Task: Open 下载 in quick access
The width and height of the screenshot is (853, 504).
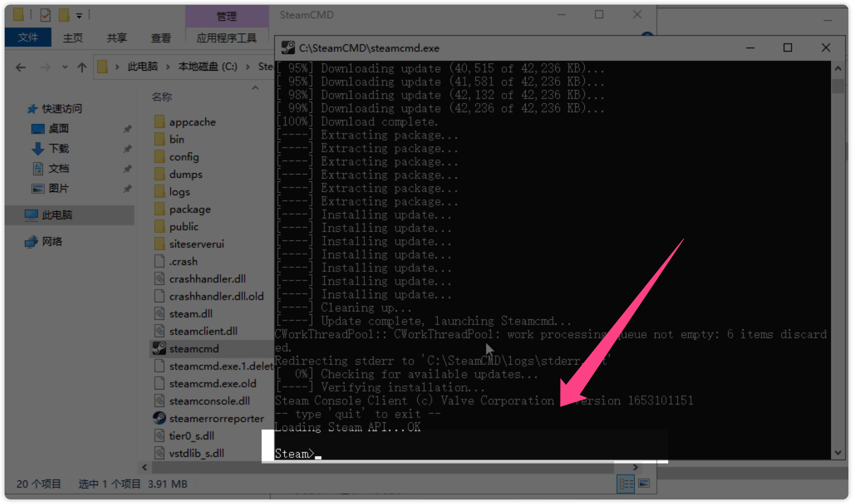Action: (50, 149)
